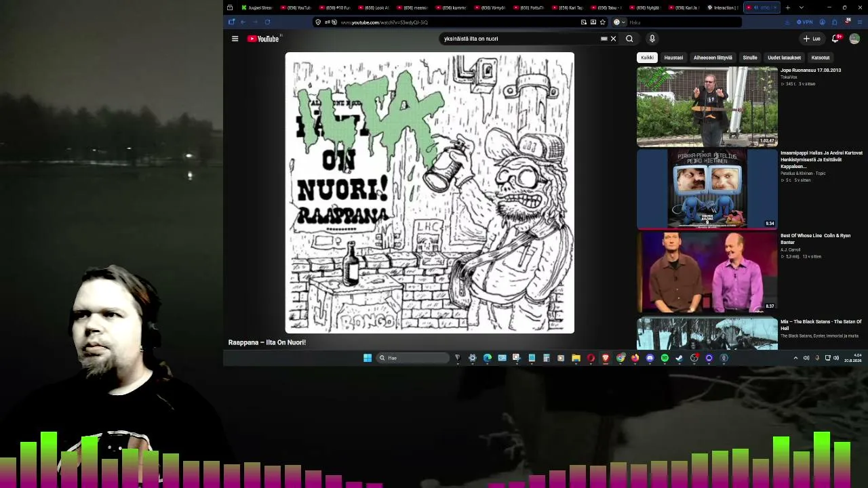Open the TokaiVox channel name
Screen dimensions: 868x488
(789, 77)
